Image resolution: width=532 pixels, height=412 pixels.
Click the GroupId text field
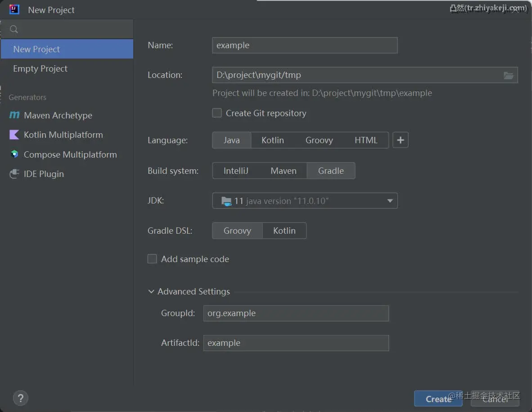[x=296, y=313]
